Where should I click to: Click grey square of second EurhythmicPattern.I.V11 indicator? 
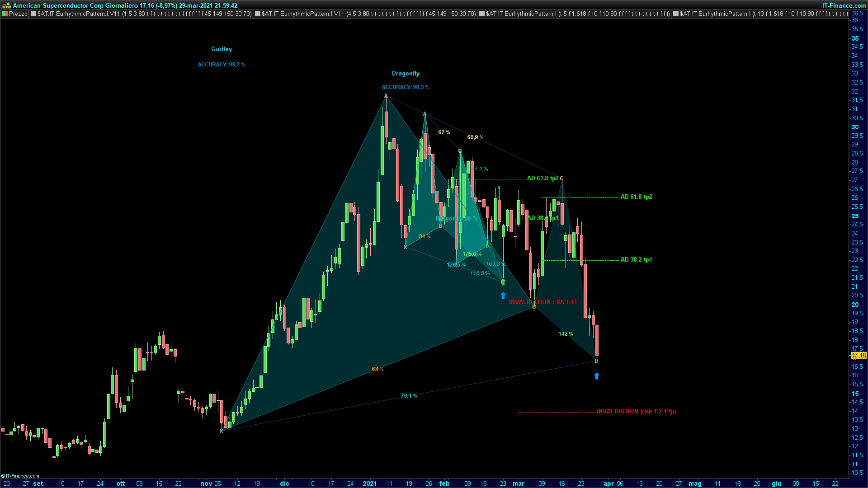(x=257, y=14)
